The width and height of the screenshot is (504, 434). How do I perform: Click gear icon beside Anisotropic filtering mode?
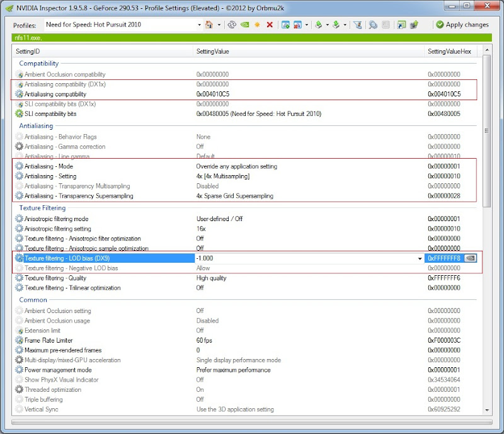coord(20,219)
